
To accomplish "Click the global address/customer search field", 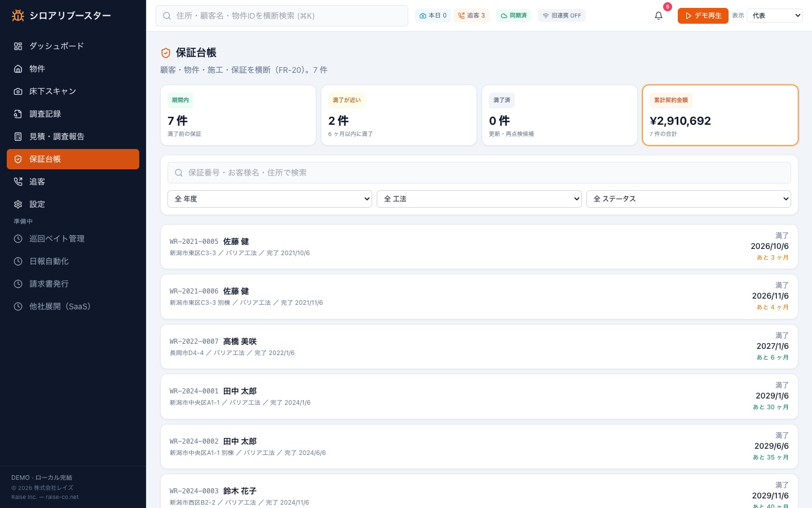I will point(282,16).
